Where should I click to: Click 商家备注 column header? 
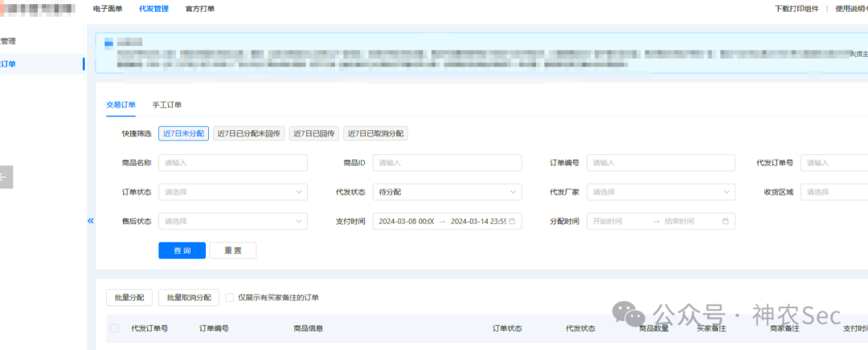tap(784, 328)
